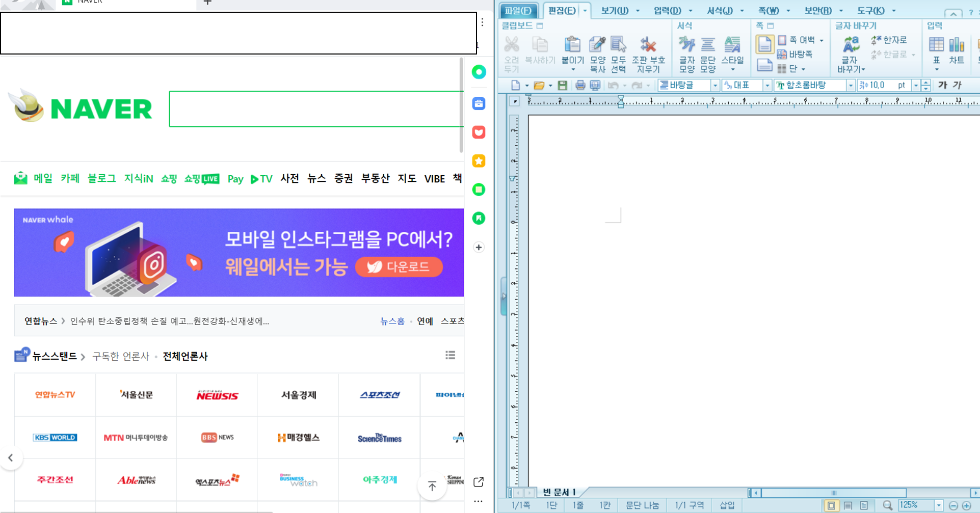Switch to second view mode icon in status bar
The image size is (980, 513).
(848, 505)
